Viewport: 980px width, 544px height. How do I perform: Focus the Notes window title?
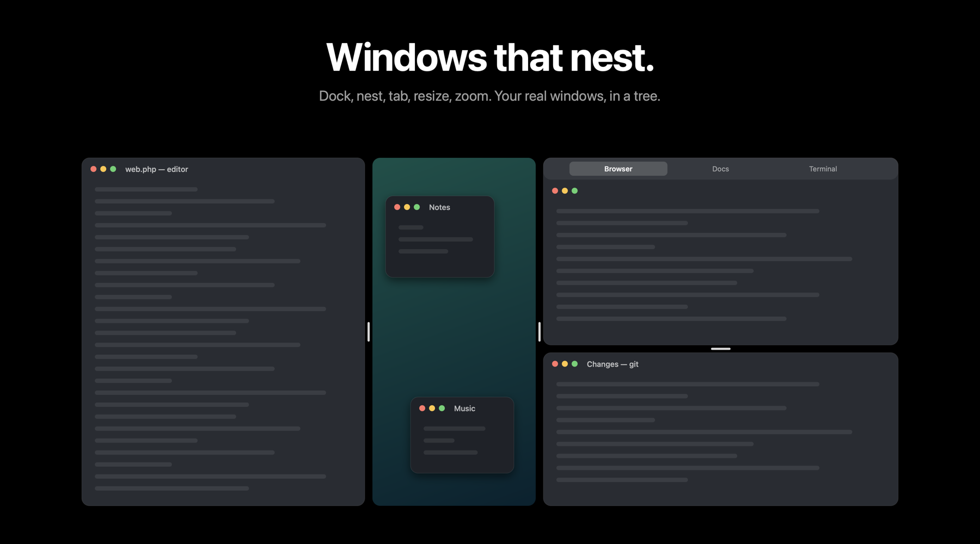439,207
